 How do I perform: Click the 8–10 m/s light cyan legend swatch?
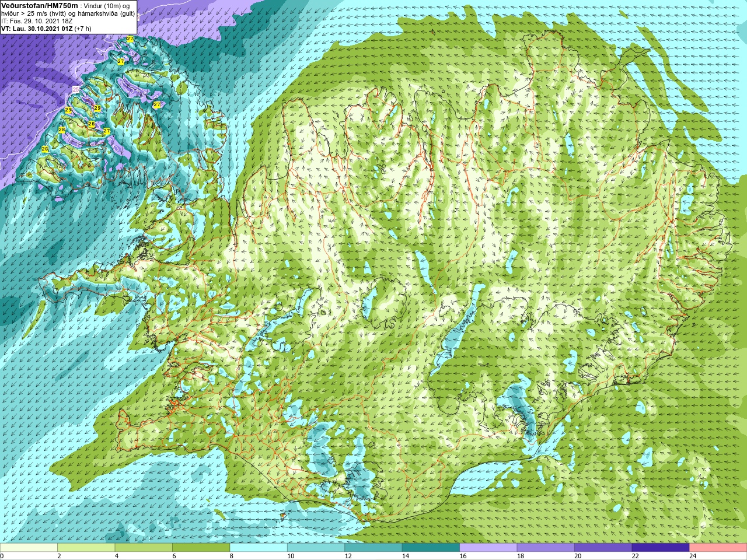point(259,548)
